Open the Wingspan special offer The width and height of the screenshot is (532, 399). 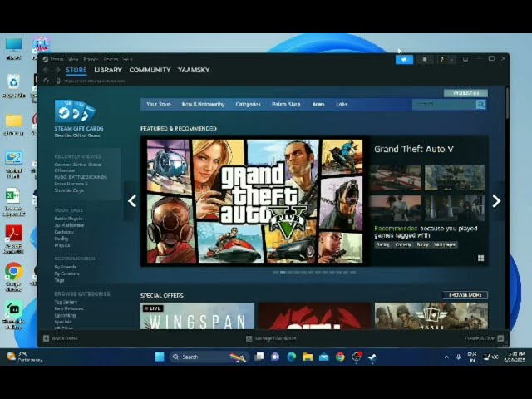click(197, 316)
